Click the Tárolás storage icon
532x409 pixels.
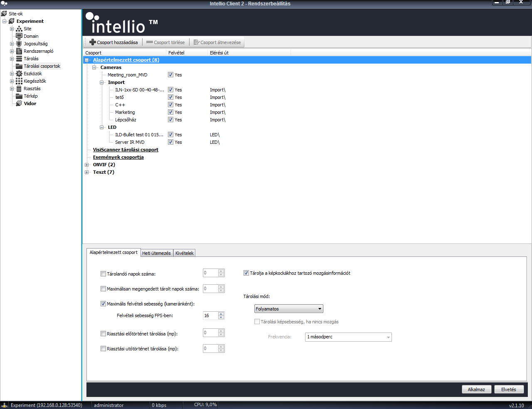(x=19, y=59)
